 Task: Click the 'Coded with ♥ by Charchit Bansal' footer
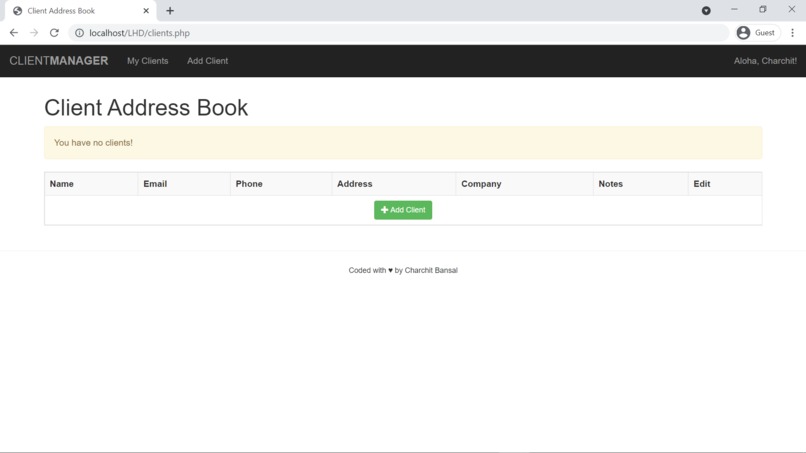403,270
